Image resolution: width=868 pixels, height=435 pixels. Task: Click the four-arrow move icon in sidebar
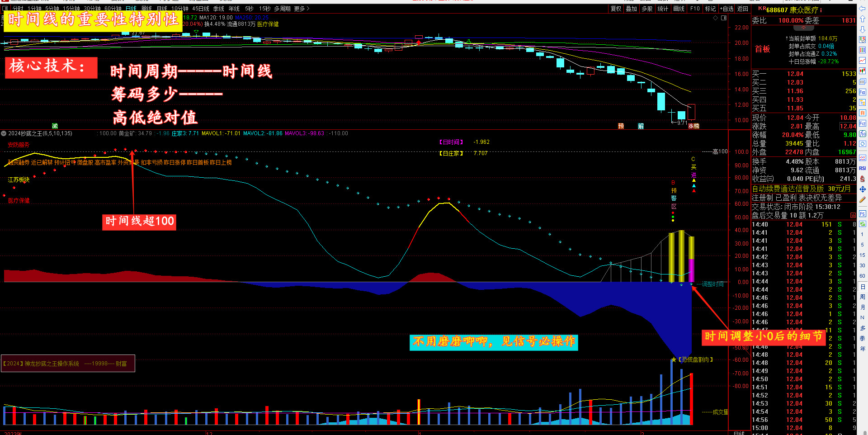[x=863, y=189]
